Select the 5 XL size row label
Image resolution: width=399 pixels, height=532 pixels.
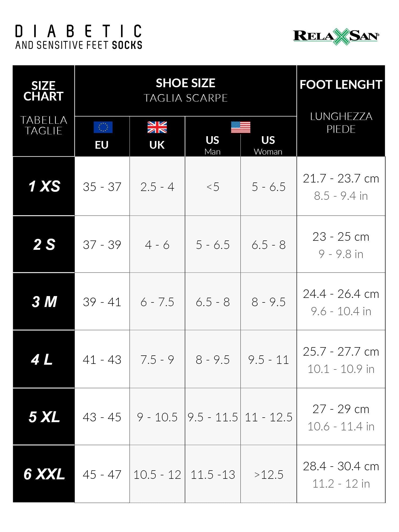[44, 417]
